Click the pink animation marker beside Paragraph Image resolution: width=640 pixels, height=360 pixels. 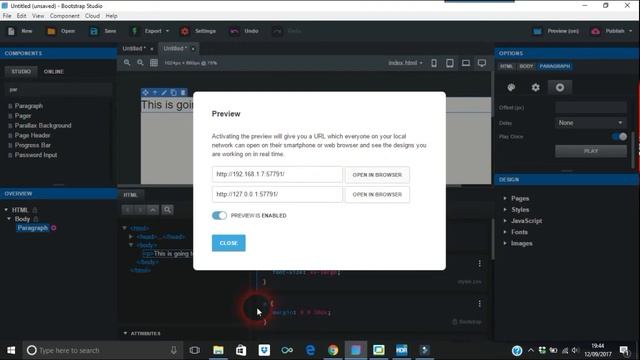click(54, 228)
